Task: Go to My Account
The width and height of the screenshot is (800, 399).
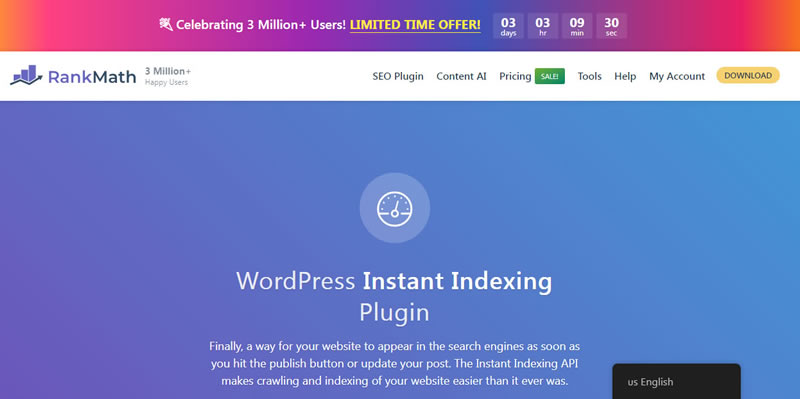Action: click(x=677, y=76)
